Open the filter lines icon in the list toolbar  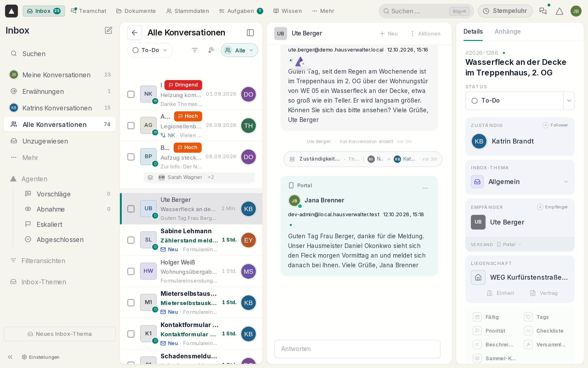pos(195,50)
